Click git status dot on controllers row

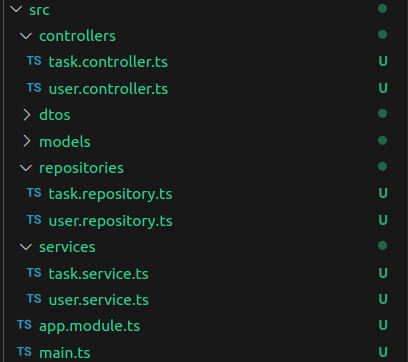[x=382, y=34]
